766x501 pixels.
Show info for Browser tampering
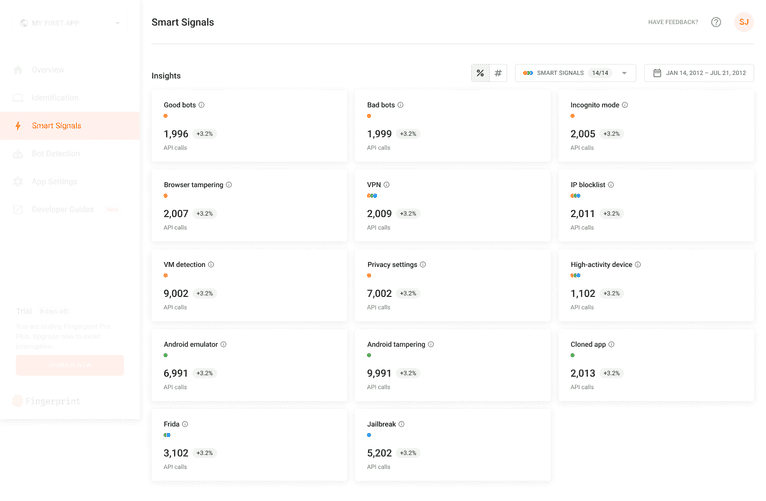pos(229,185)
